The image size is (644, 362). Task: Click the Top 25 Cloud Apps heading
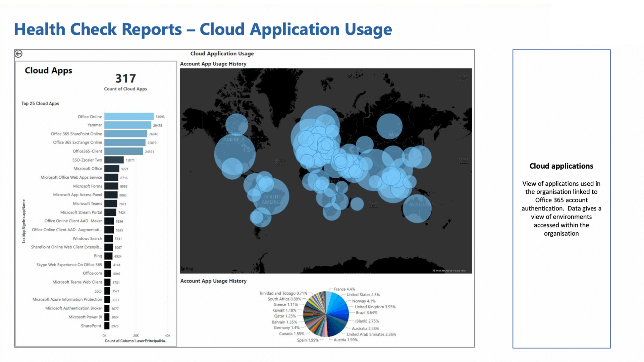click(40, 104)
